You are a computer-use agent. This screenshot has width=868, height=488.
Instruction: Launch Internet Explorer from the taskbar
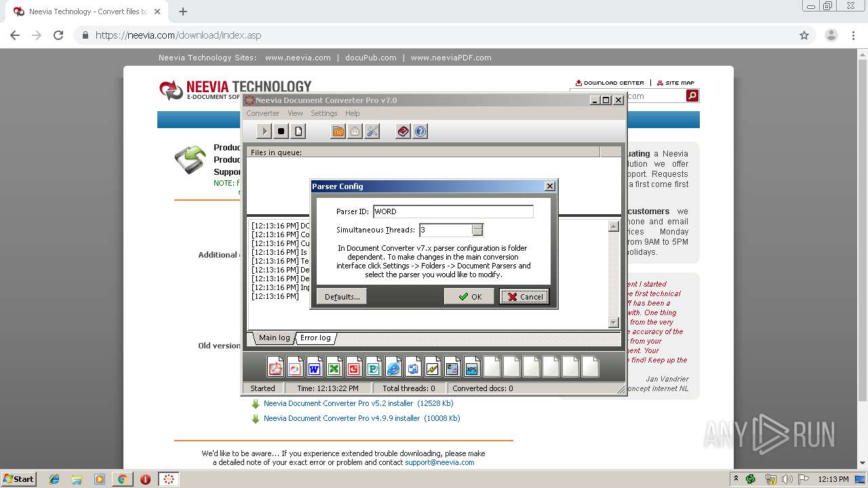55,479
